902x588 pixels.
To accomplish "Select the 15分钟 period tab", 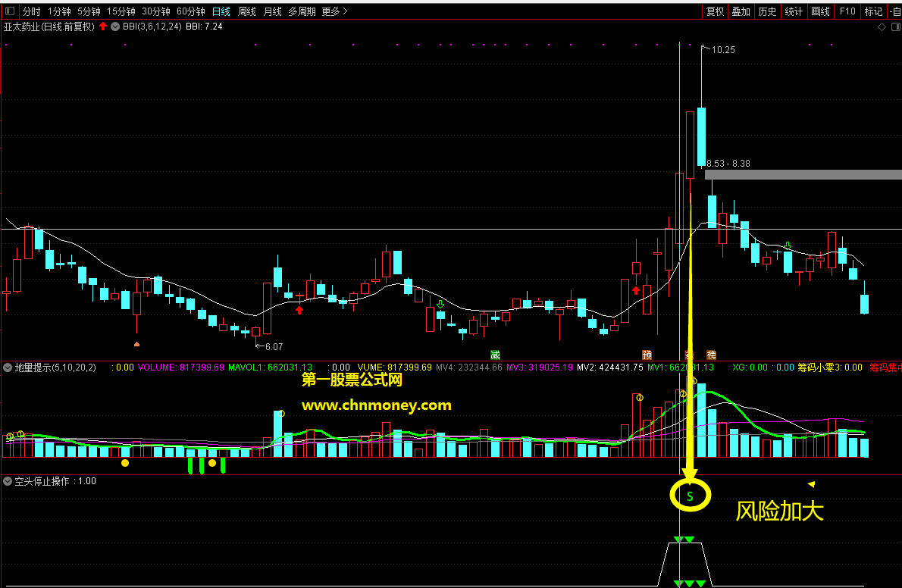I will click(121, 11).
